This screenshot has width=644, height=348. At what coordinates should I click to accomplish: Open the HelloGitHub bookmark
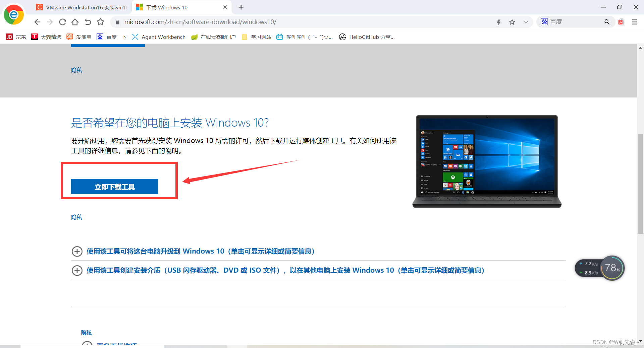coord(367,37)
